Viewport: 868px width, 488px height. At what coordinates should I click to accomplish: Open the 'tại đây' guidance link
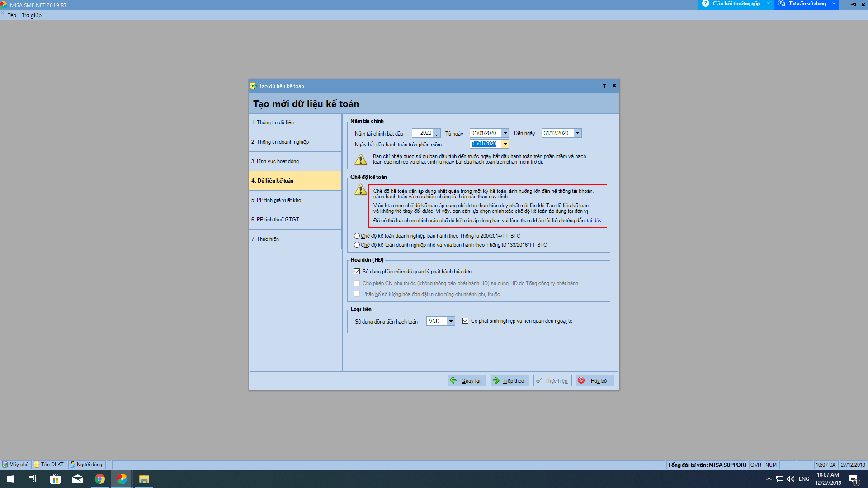click(x=594, y=221)
